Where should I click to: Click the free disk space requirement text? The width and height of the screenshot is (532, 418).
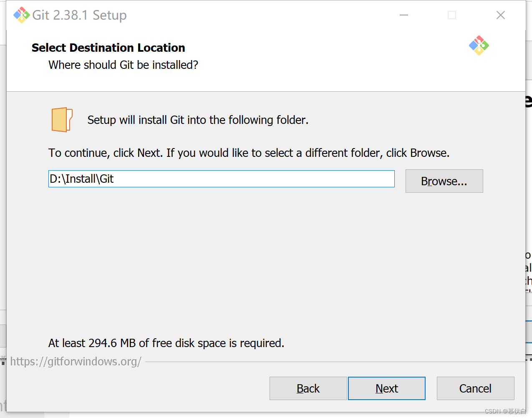[x=166, y=343]
